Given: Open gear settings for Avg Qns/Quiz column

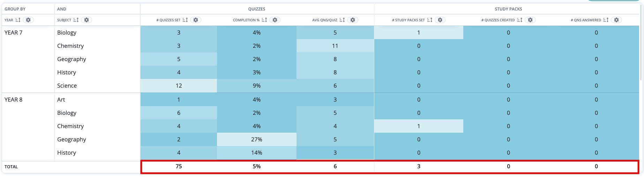Looking at the screenshot, I should [x=353, y=20].
